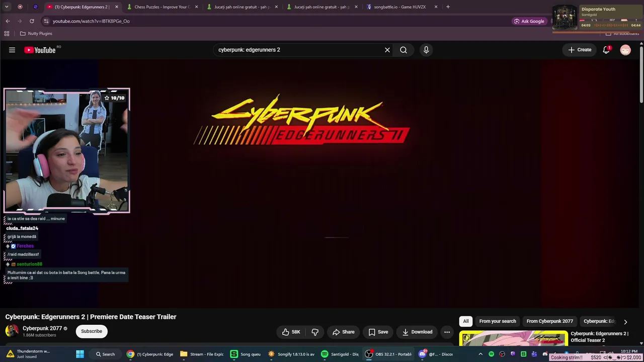Open the browser tab search dropdown
This screenshot has height=362, width=644.
click(7, 7)
